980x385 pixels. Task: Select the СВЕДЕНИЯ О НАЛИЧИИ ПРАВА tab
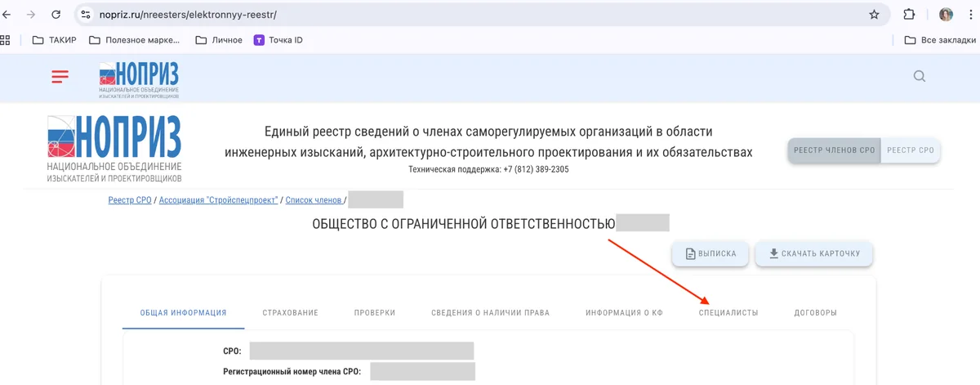[491, 313]
